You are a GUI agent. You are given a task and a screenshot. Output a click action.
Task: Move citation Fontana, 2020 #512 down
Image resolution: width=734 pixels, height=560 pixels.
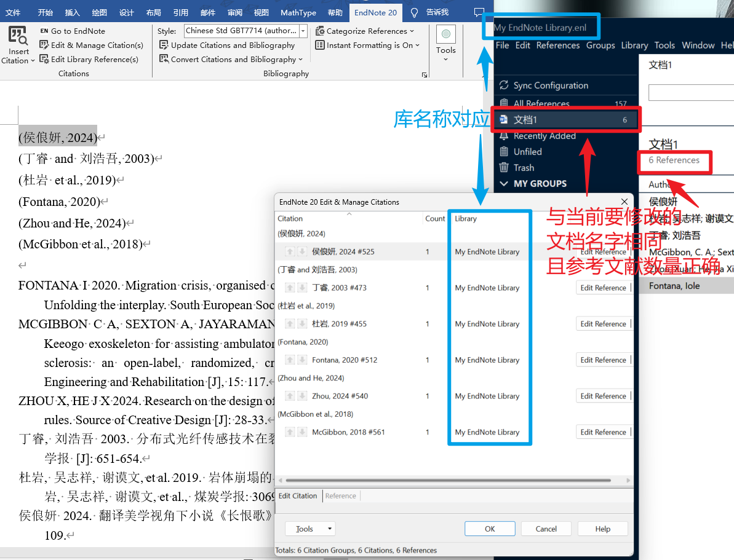click(x=303, y=360)
